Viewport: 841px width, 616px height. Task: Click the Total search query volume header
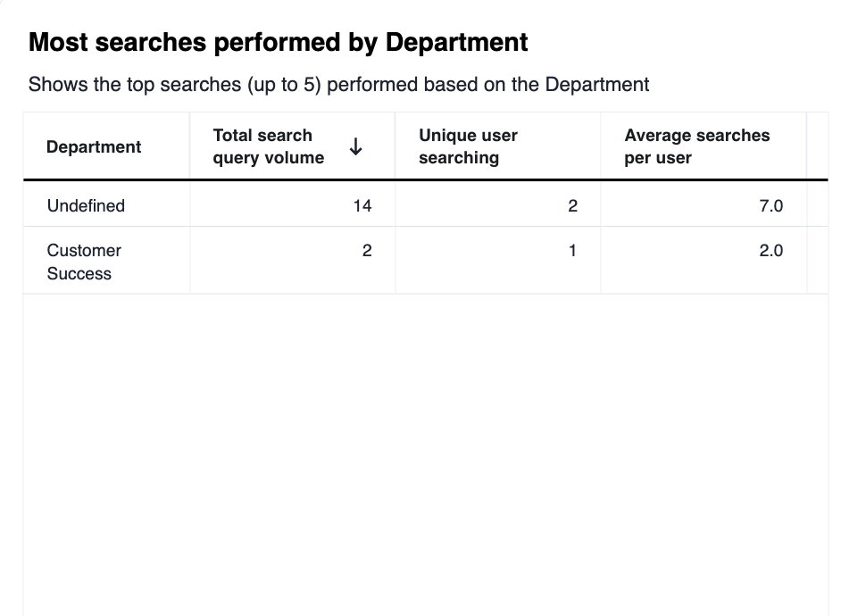tap(268, 147)
